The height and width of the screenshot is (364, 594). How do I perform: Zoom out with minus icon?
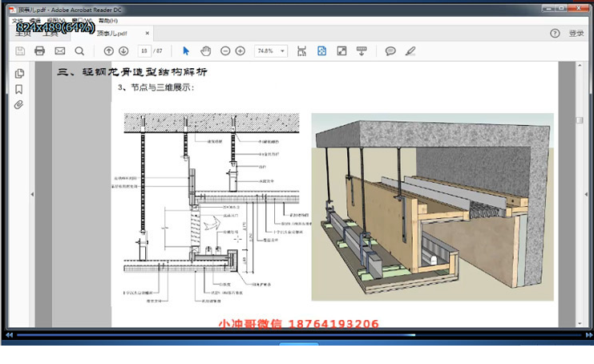pyautogui.click(x=225, y=51)
